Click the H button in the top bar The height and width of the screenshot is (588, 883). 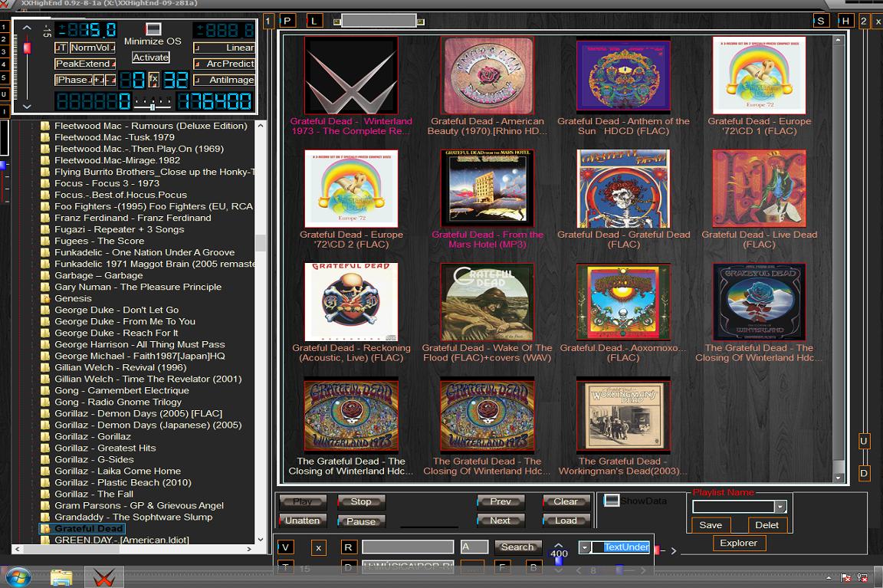point(845,21)
